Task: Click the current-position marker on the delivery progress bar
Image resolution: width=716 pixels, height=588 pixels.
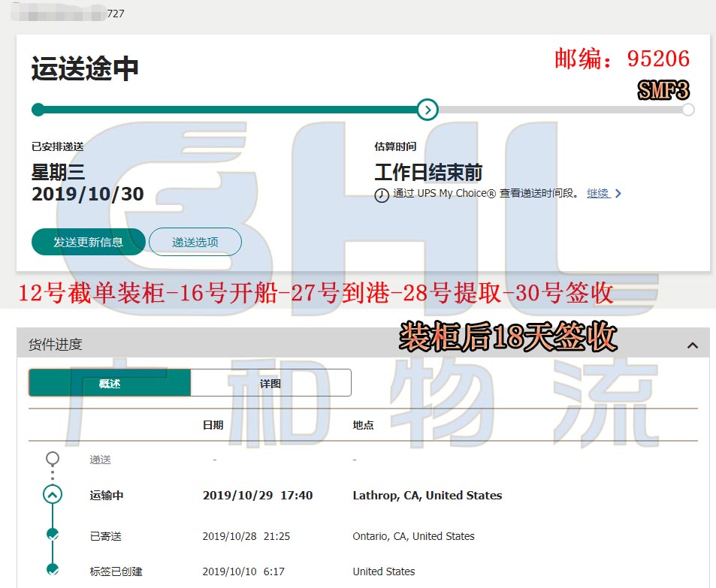Action: coord(427,110)
